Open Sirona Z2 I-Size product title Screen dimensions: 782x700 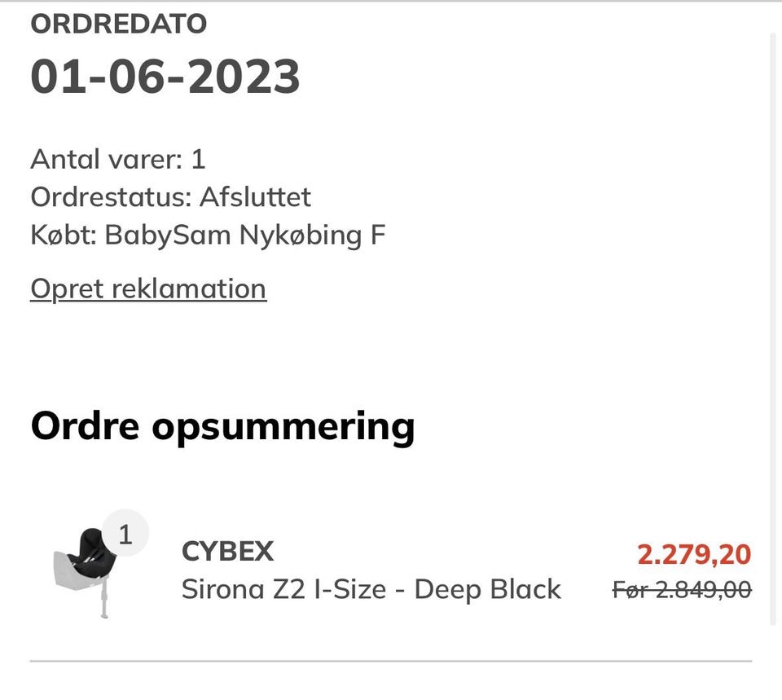point(371,588)
